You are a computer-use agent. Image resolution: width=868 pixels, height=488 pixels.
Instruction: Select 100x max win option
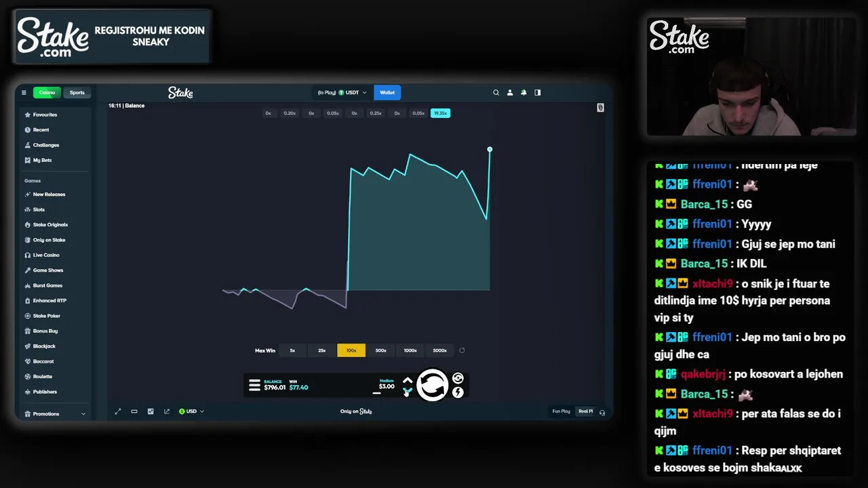point(351,350)
